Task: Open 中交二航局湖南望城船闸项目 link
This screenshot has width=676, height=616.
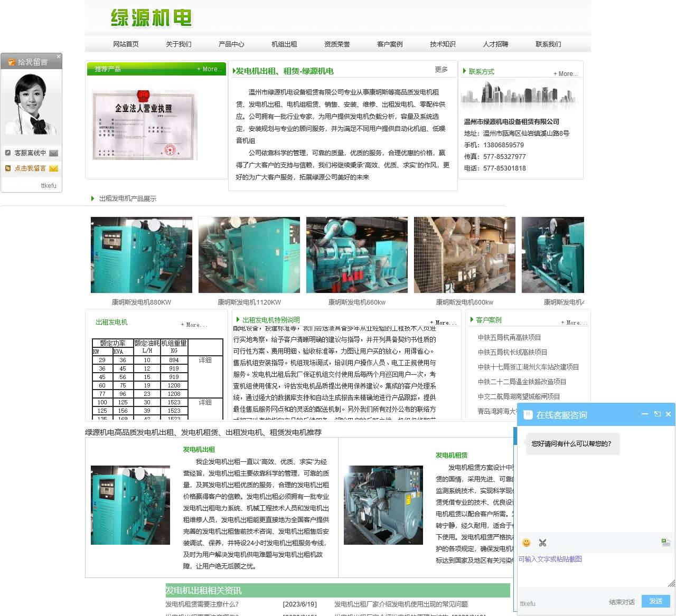Action: click(x=519, y=396)
